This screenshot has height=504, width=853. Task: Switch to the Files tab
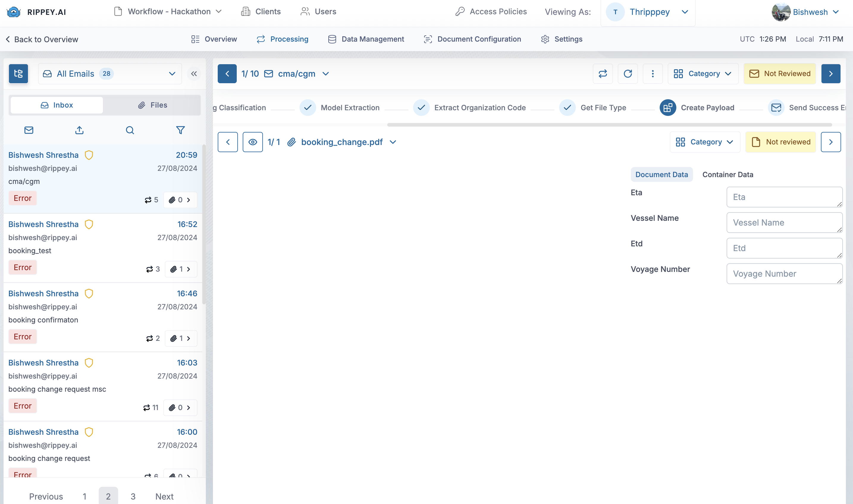coord(153,105)
